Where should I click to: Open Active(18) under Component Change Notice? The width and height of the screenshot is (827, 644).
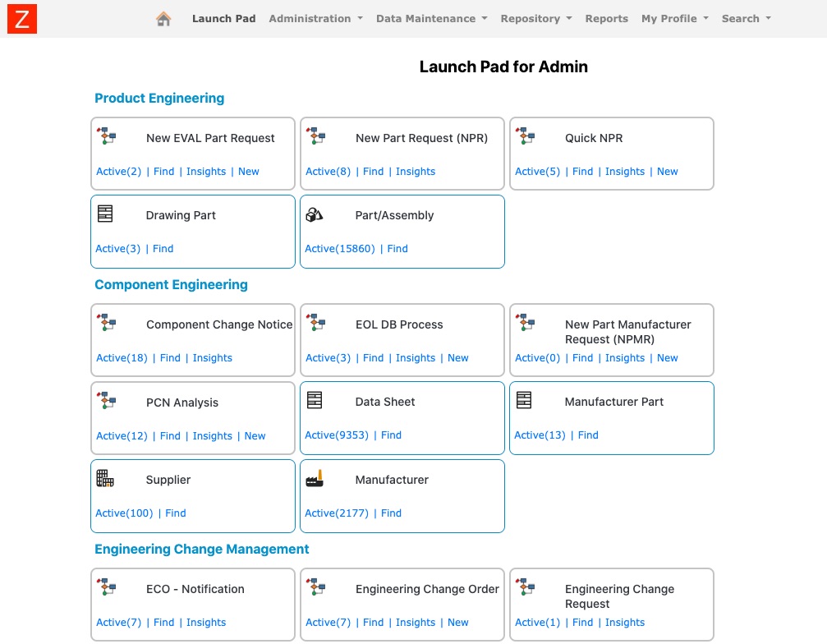[122, 357]
